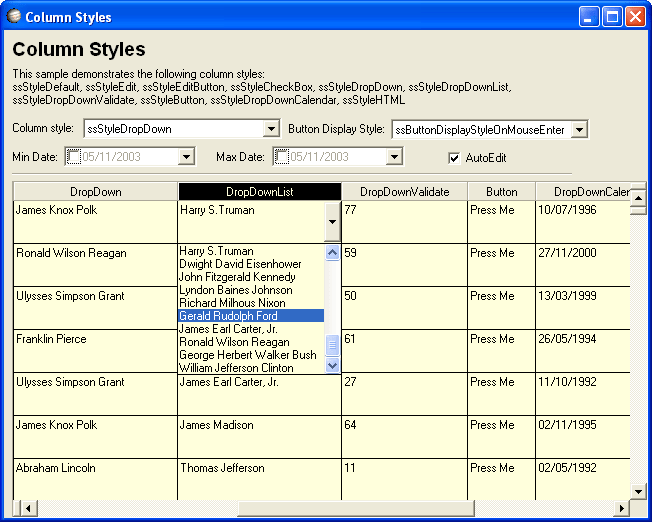Select the DropDownValidate cell with 77
This screenshot has width=652, height=522.
[405, 222]
